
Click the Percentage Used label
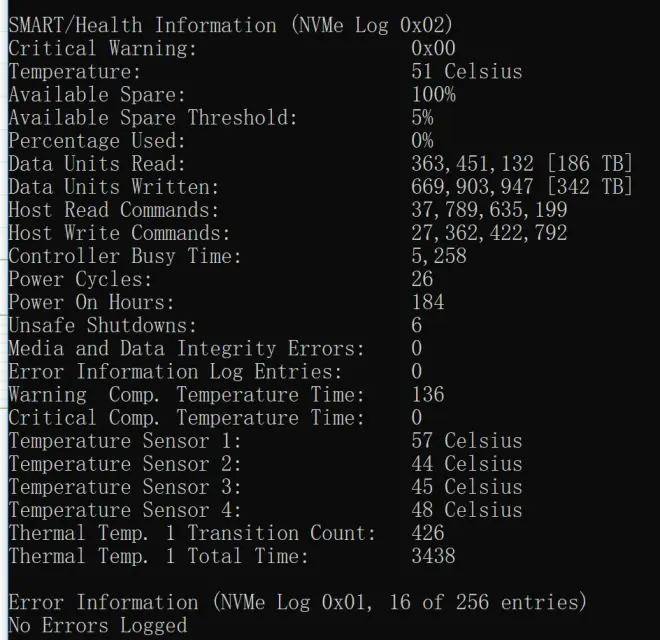96,141
